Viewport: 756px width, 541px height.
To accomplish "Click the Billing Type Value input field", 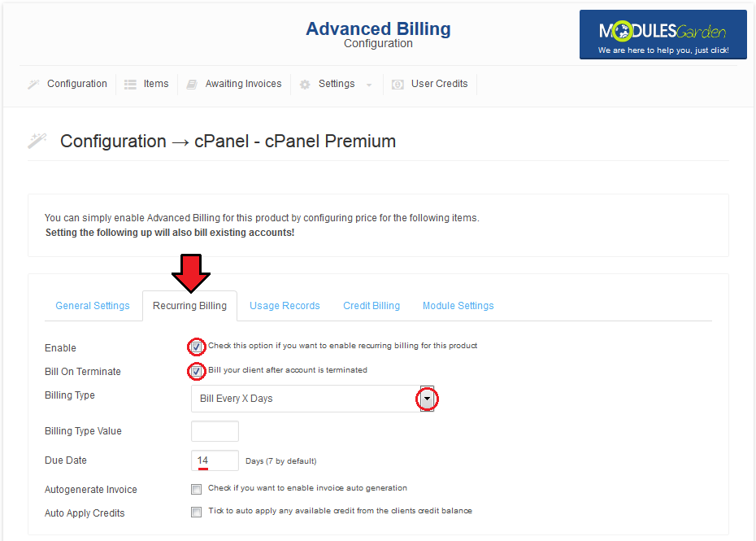I will pos(215,431).
